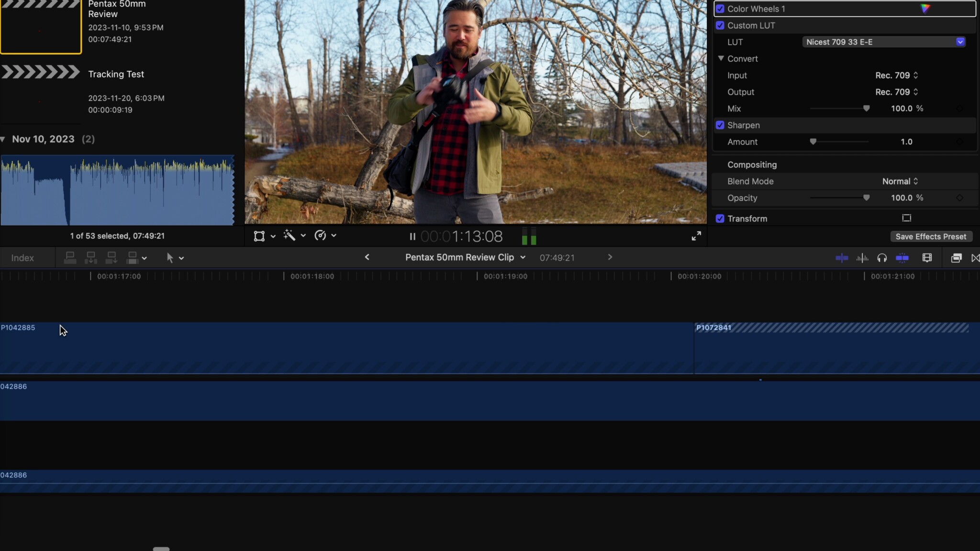Click the Insert clip icon
This screenshot has height=551, width=980.
(90, 258)
